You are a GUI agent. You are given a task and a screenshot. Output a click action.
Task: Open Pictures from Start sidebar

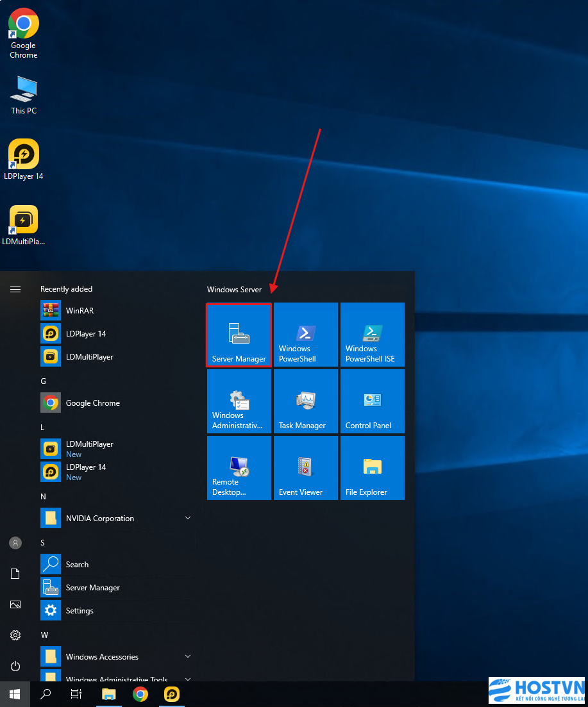pos(15,604)
